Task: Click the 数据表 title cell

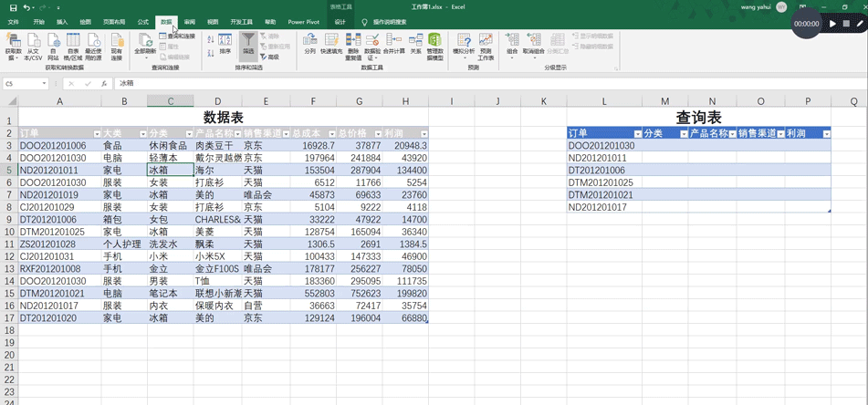Action: [224, 117]
